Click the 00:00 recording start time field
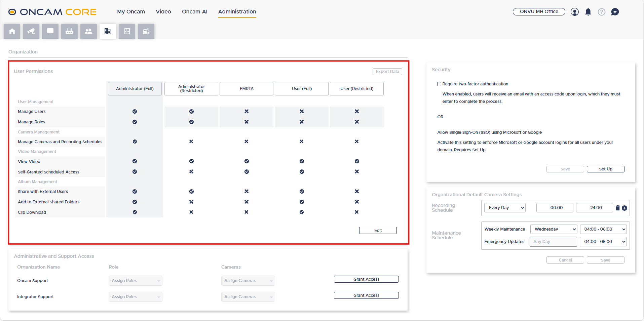This screenshot has height=321, width=644. (555, 208)
